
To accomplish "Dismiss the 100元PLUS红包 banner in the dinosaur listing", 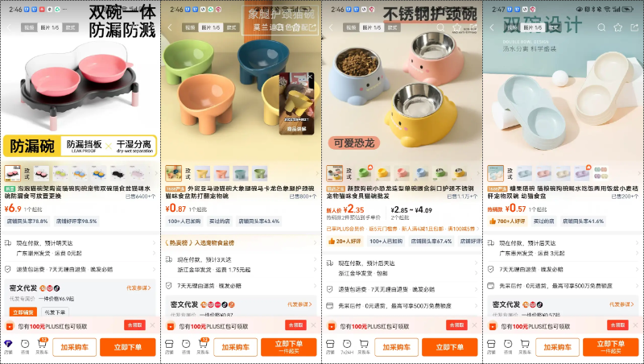I will (474, 325).
